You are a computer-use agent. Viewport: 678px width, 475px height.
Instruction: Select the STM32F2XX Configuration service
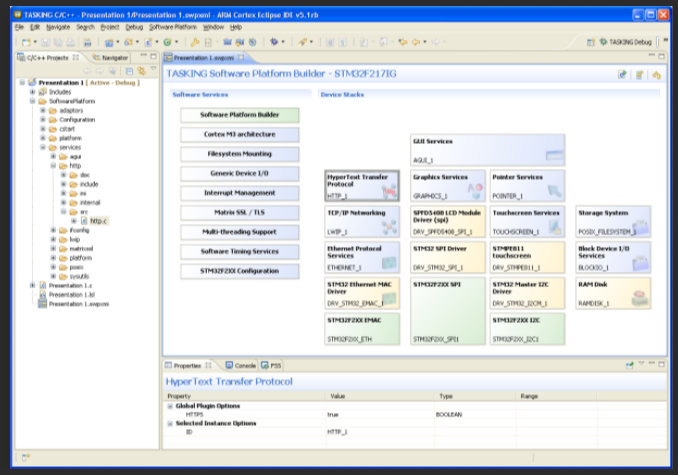[240, 271]
